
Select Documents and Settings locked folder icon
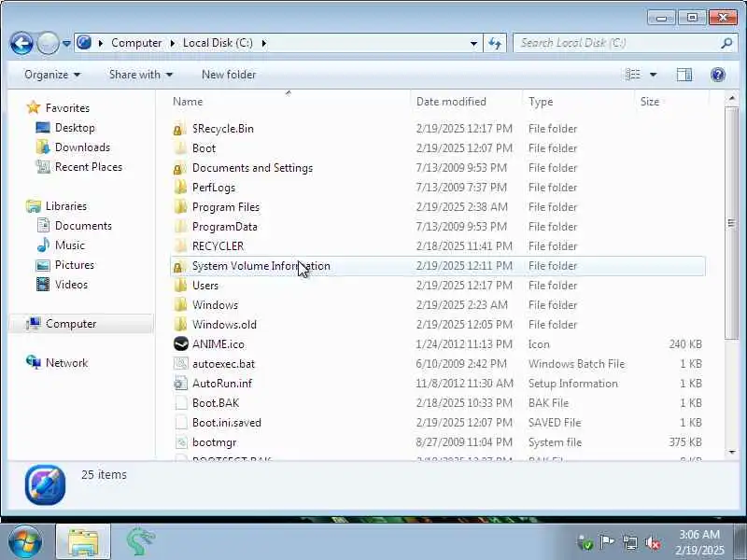(180, 168)
